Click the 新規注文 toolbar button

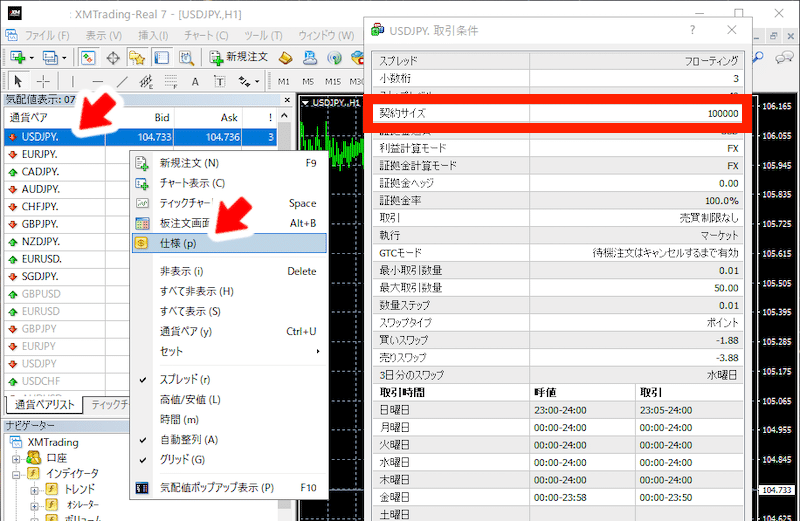(x=239, y=57)
